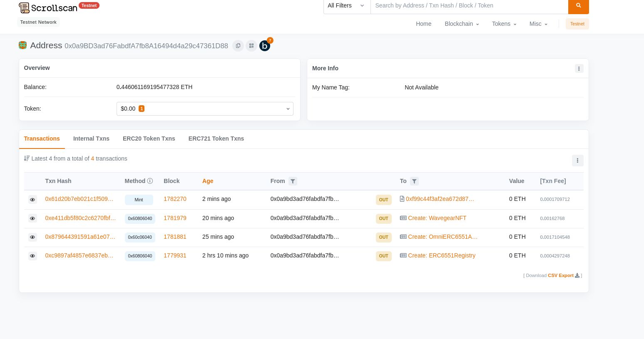Expand the Tokens menu
644x339 pixels.
tap(504, 24)
